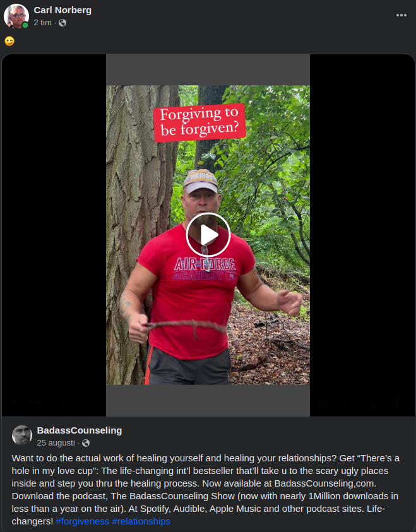Play the video with the center play button

[208, 235]
